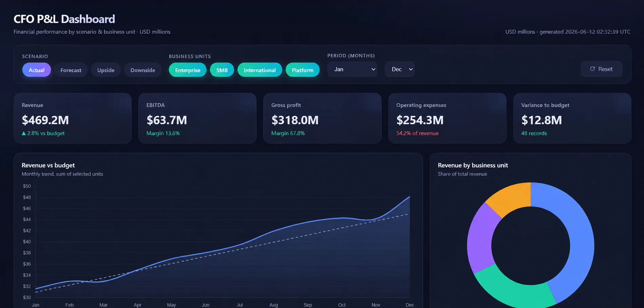Click the Variance to budget $12.8M value

542,120
